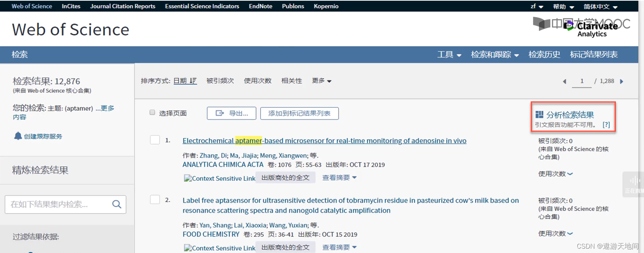644x253 pixels.
Task: Sort results by 被引频次
Action: [220, 81]
